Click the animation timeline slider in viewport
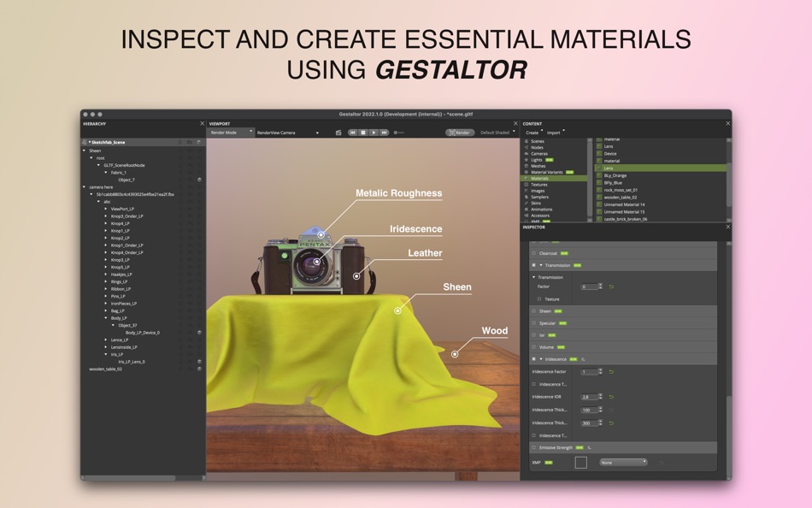Screen dimensions: 812x508 [399, 133]
